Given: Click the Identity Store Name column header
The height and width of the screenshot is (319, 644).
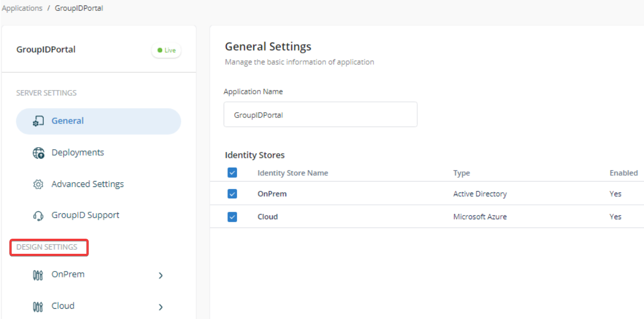Looking at the screenshot, I should tap(293, 173).
